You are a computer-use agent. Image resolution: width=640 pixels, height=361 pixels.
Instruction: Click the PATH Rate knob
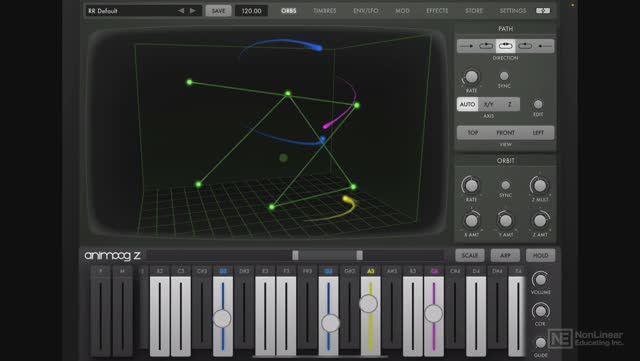tap(471, 76)
